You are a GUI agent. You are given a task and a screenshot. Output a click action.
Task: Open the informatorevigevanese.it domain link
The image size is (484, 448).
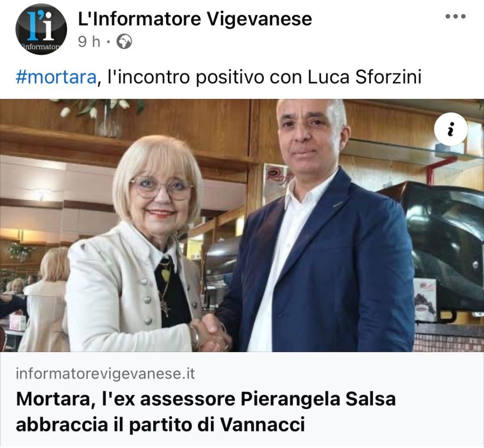(x=105, y=374)
